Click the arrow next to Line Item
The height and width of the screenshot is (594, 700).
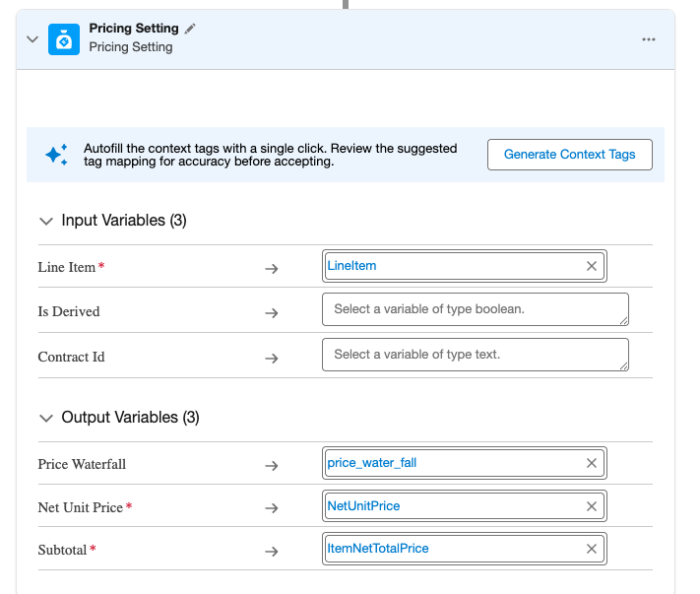(272, 268)
